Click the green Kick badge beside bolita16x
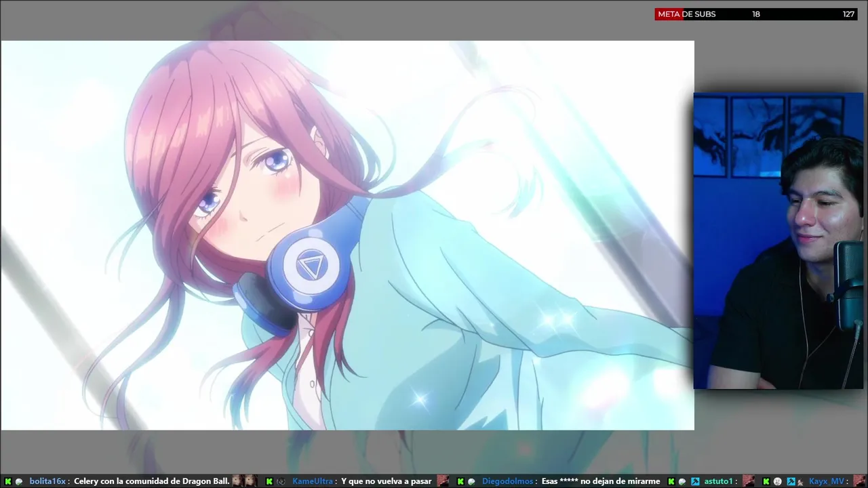The width and height of the screenshot is (868, 488). [8, 481]
